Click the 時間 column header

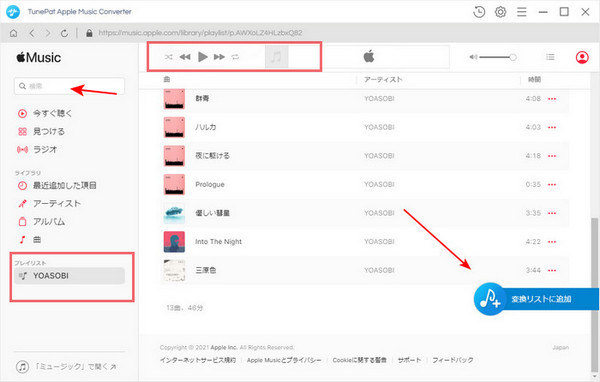(x=535, y=80)
